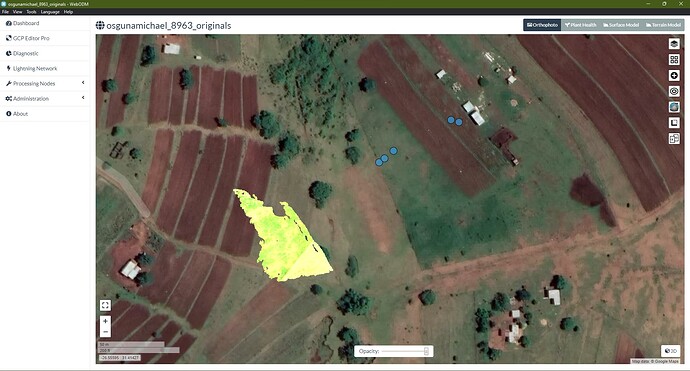The height and width of the screenshot is (371, 690).
Task: Click the Dashboard gauge icon
Action: point(8,23)
